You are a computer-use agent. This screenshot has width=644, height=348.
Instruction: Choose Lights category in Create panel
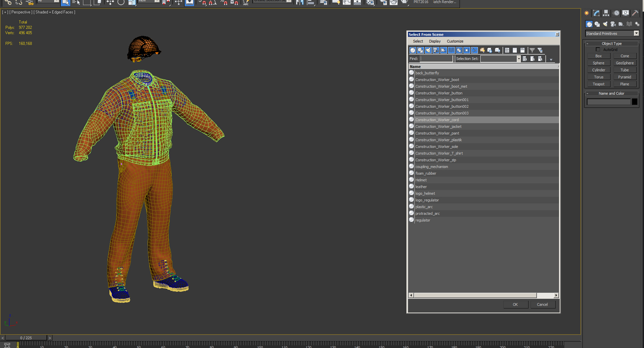tap(605, 24)
